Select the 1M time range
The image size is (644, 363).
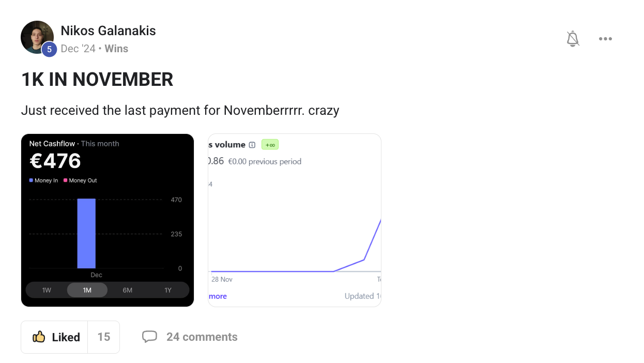pos(87,290)
